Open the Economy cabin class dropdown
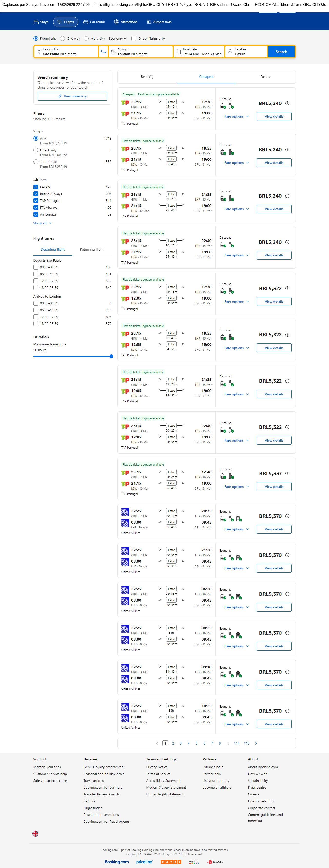 pos(117,38)
